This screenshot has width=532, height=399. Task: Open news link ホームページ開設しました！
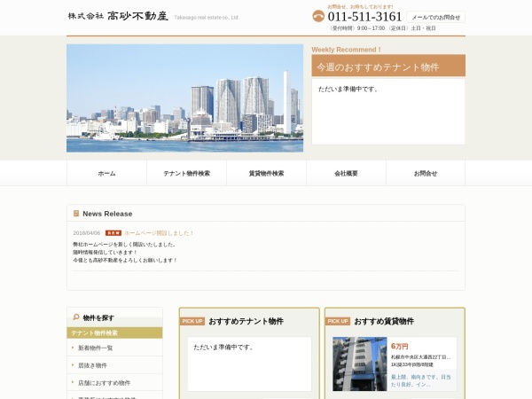159,233
